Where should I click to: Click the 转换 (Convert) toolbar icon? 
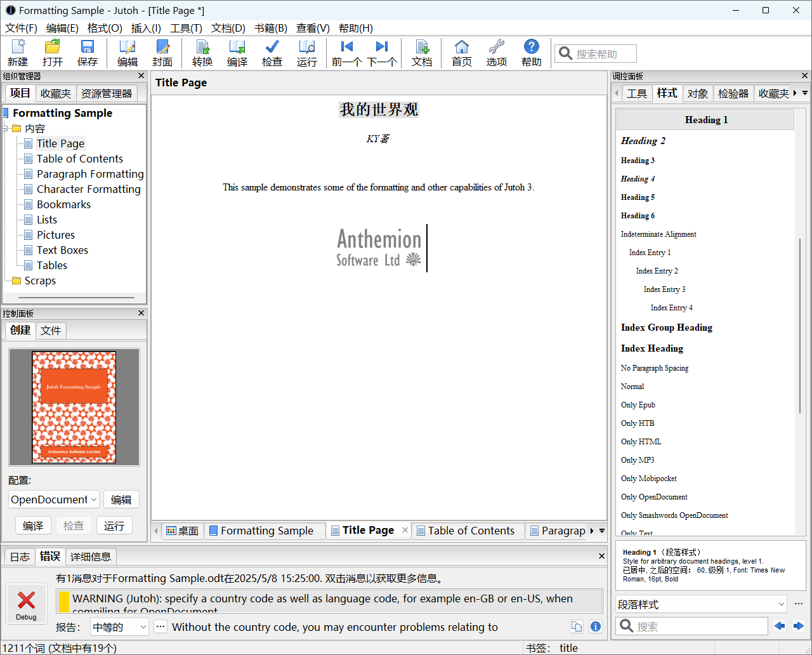202,53
